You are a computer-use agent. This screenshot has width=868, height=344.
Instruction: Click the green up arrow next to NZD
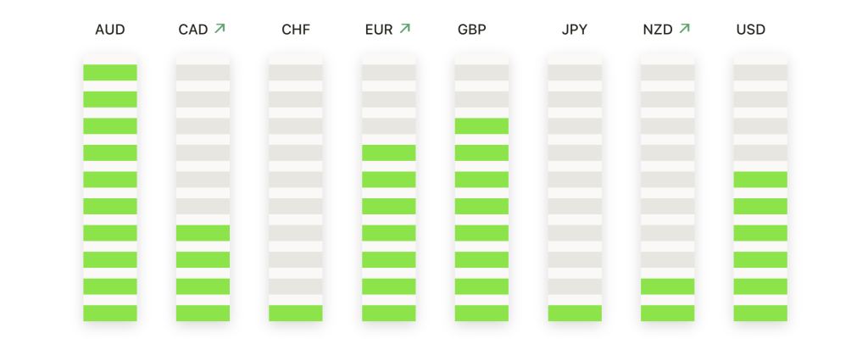685,28
